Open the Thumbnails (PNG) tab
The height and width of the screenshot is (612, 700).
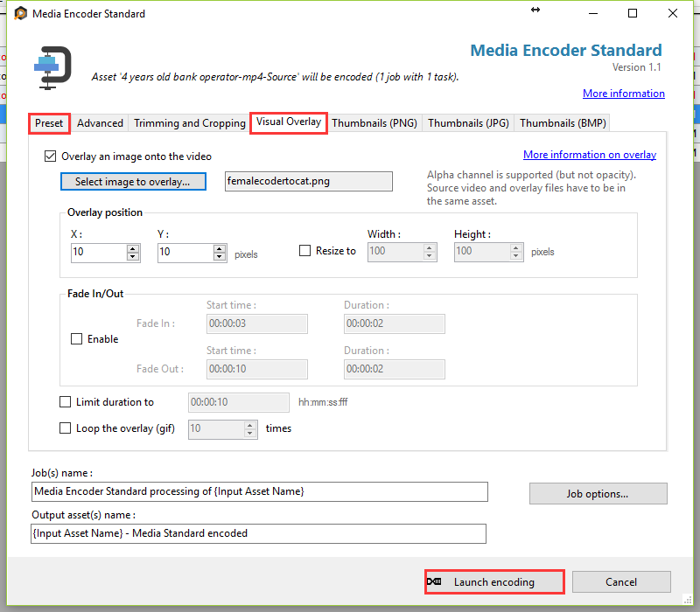coord(374,123)
